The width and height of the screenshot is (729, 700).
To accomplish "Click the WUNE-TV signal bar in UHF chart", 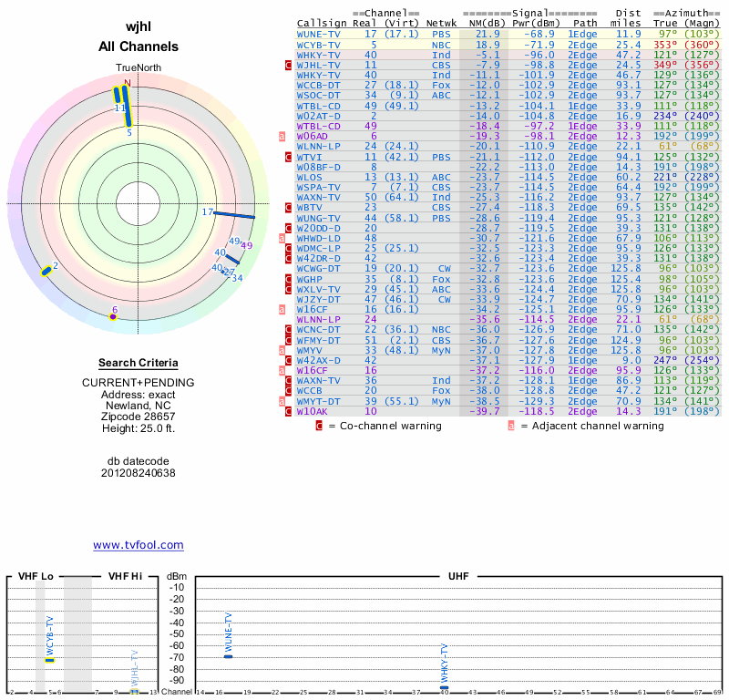I will (x=228, y=656).
